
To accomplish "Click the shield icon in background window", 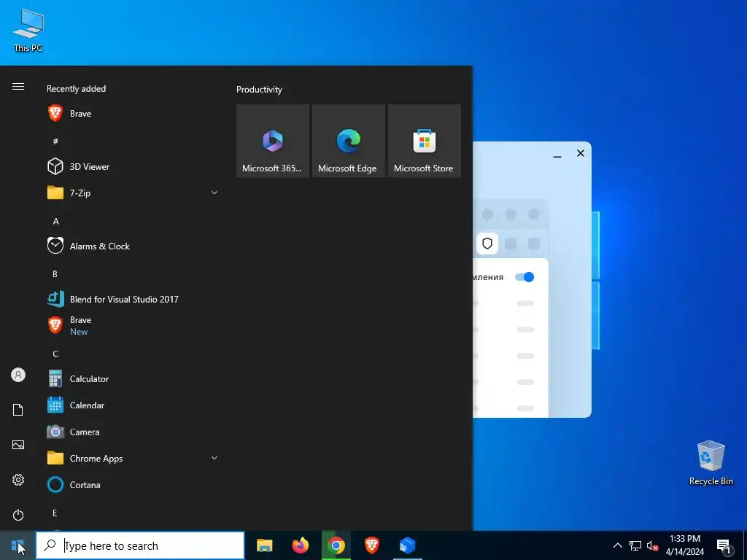I will tap(487, 244).
